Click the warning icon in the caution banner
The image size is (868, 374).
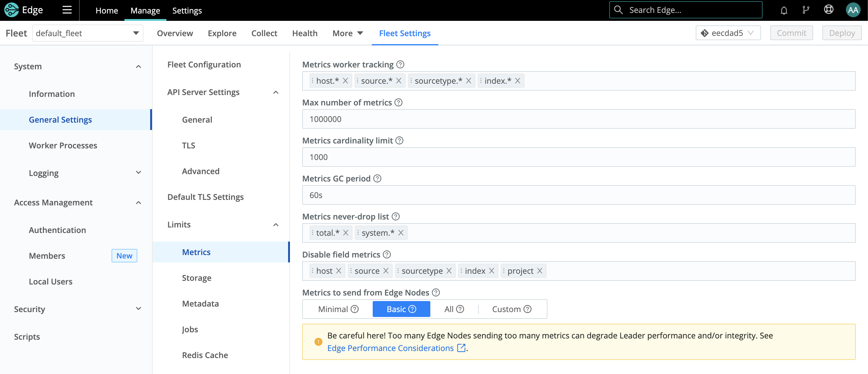click(318, 342)
